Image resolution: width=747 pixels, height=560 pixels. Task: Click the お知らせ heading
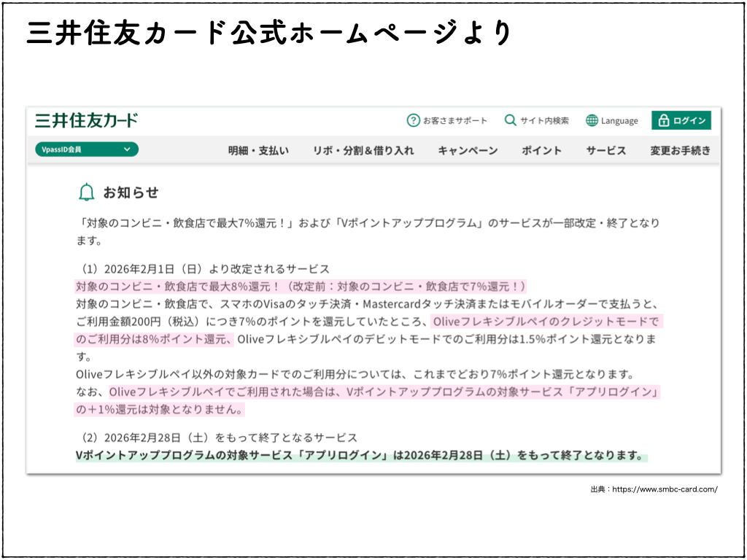tap(131, 192)
